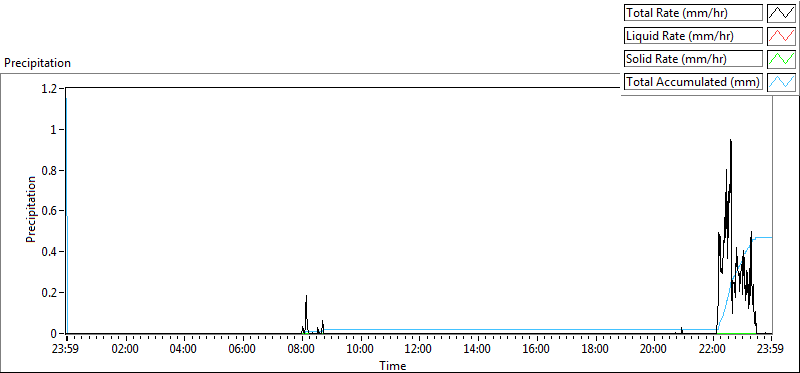This screenshot has width=800, height=373.
Task: Click the 20:00 x-axis time label
Action: pos(654,350)
